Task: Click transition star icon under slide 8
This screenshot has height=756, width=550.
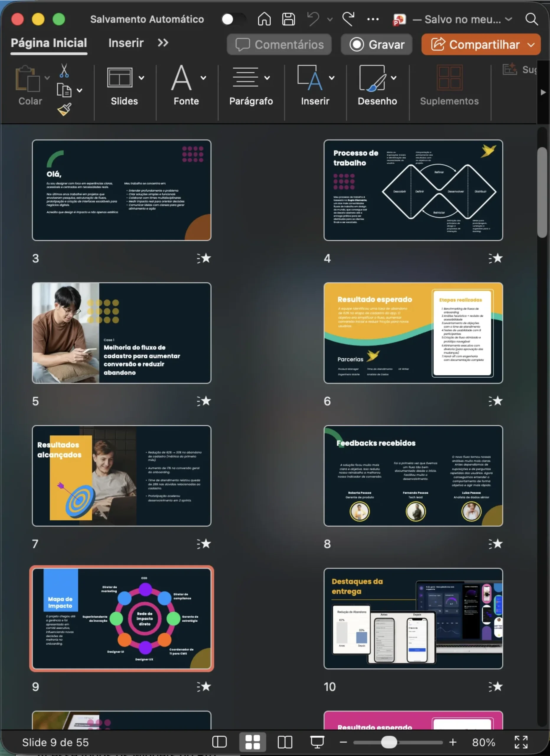Action: coord(495,544)
